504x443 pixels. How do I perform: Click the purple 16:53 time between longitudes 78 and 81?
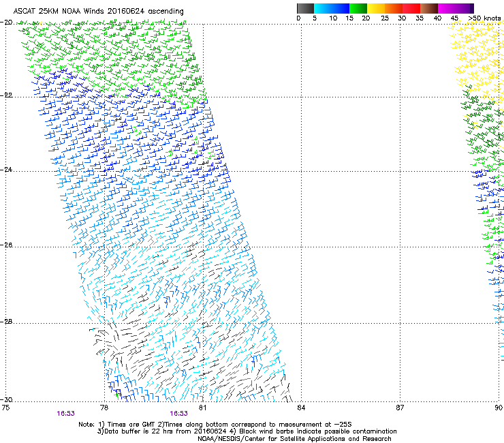click(x=178, y=414)
